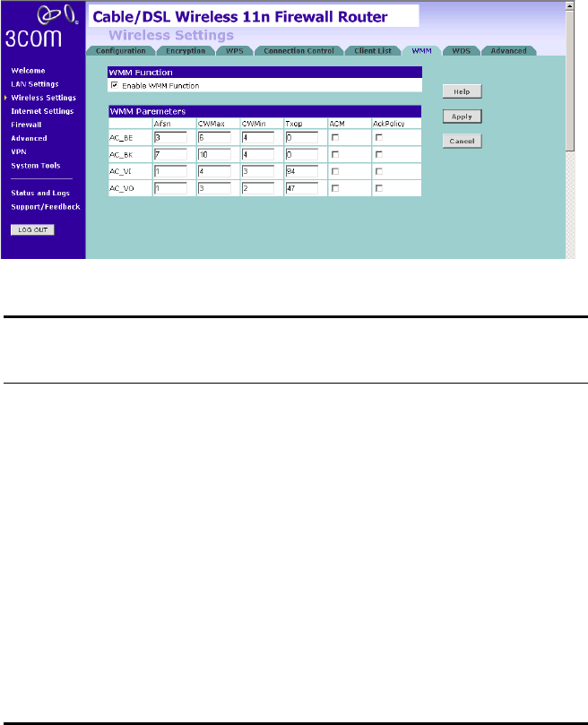
Task: Click the Aifsn field for AC_VI
Action: 170,171
